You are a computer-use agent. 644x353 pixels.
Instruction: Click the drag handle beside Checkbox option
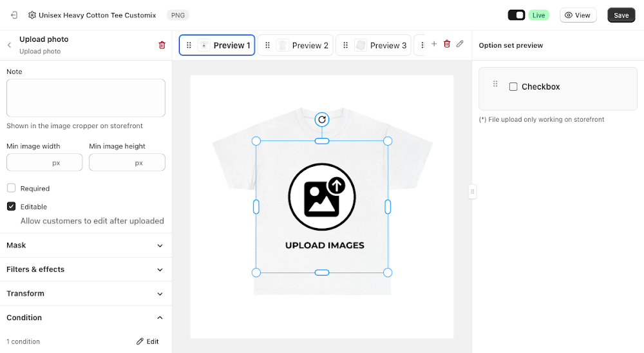point(495,84)
